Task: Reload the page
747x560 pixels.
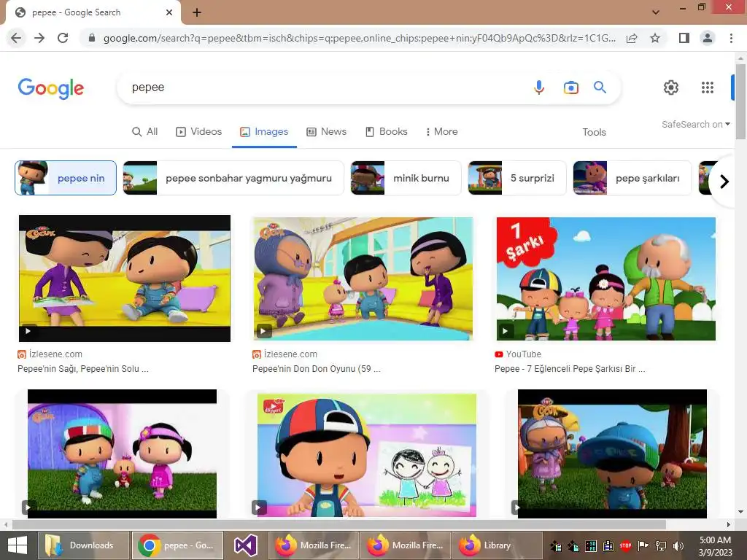Action: click(x=63, y=38)
